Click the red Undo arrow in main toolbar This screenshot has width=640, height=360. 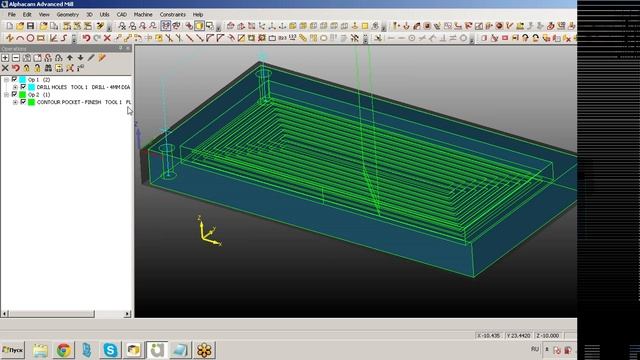click(x=86, y=38)
